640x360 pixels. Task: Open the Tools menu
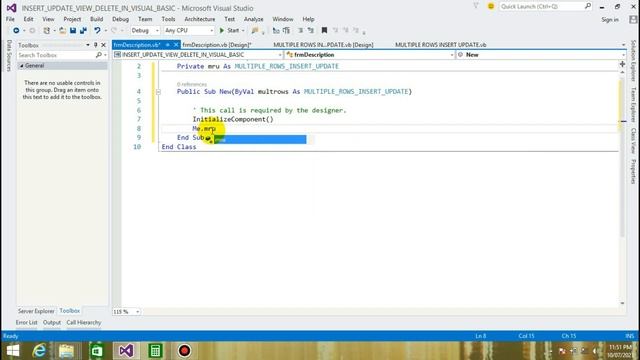(168, 19)
